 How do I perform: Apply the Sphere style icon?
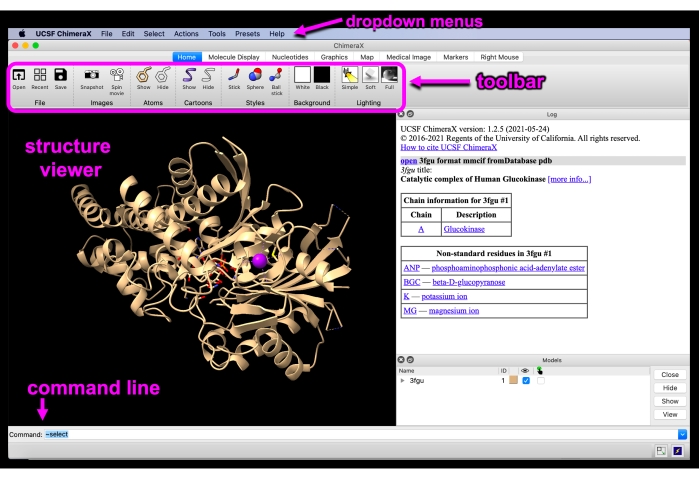tap(255, 75)
